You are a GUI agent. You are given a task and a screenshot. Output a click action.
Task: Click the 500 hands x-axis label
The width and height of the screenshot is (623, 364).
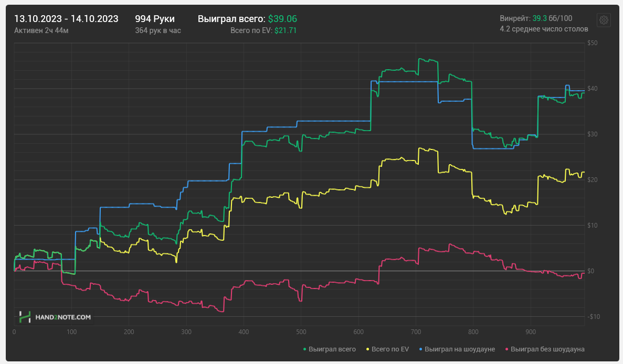click(x=301, y=332)
